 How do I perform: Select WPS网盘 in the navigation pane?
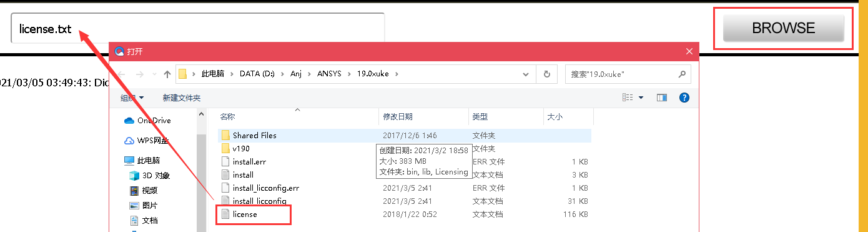[147, 140]
